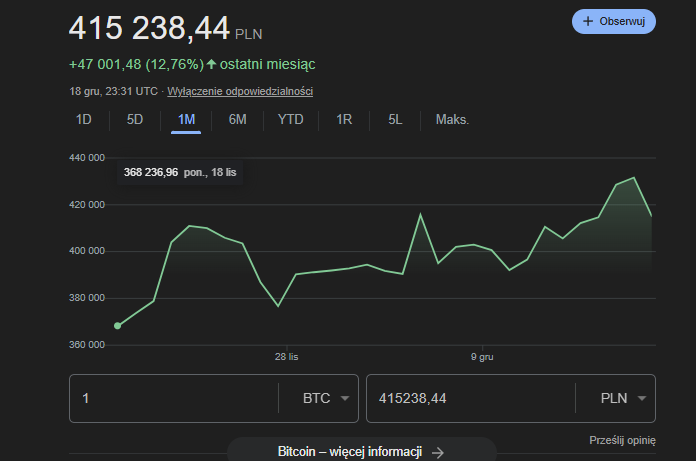Viewport: 696px width, 461px height.
Task: Switch chart to 6M range
Action: tap(237, 119)
